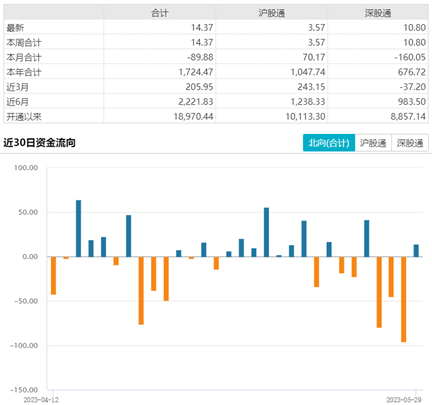This screenshot has height=405, width=432.
Task: Click the 983.50 value
Action: pyautogui.click(x=412, y=102)
